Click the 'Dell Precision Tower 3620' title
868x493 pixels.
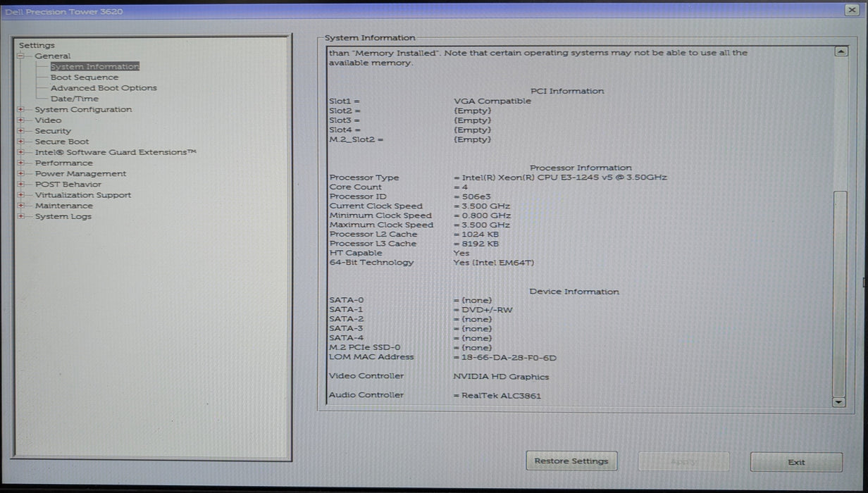pyautogui.click(x=63, y=11)
